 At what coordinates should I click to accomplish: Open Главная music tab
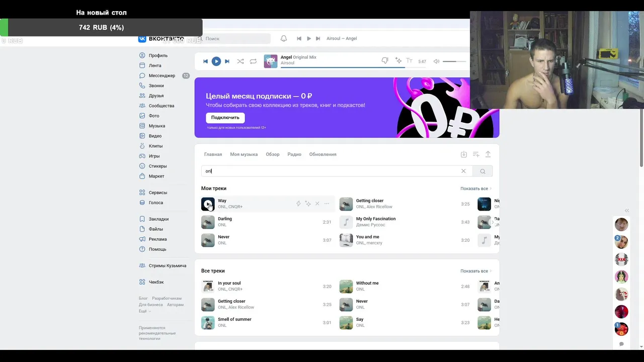tap(213, 154)
